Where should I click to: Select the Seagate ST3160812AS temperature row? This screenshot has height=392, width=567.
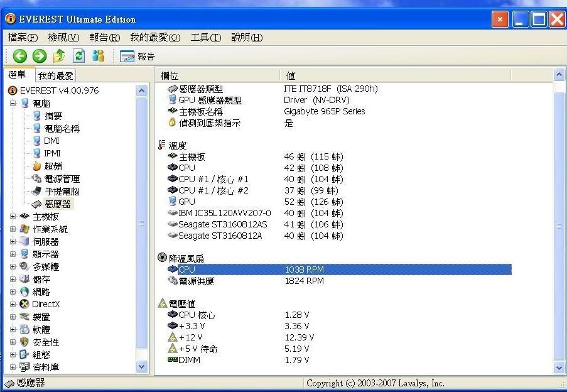click(x=340, y=224)
